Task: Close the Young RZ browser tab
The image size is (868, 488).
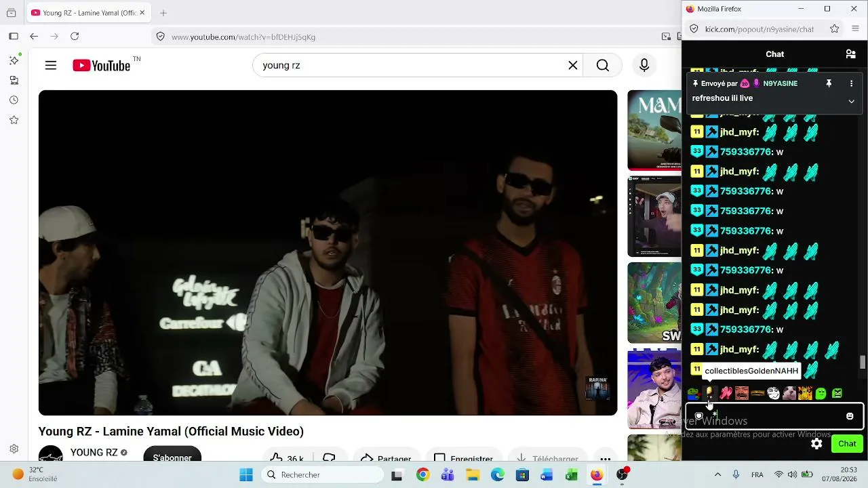Action: (142, 13)
